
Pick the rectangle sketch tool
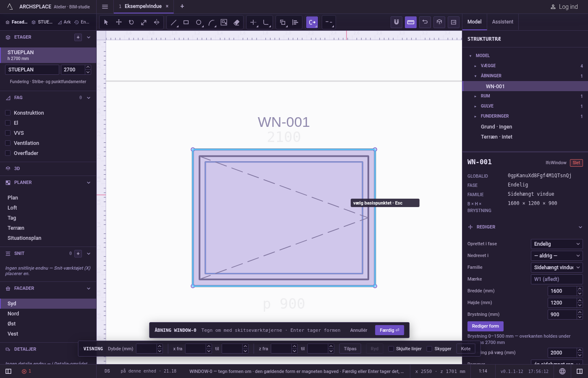pyautogui.click(x=186, y=22)
